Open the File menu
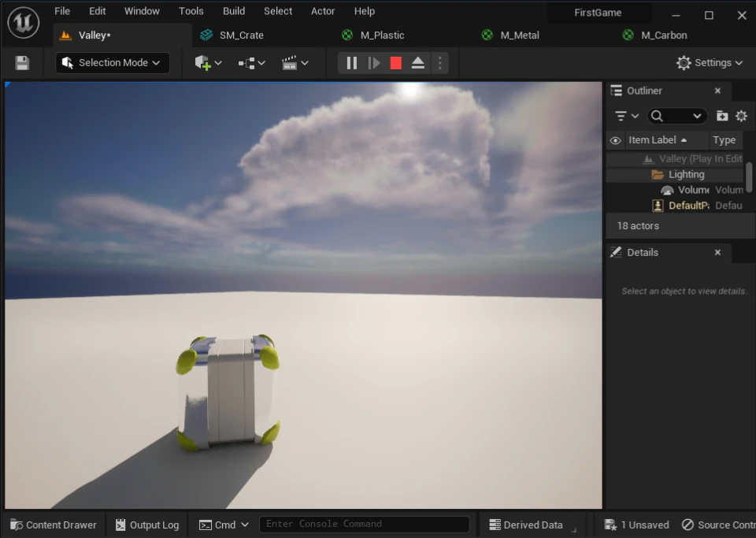756x538 pixels. [62, 11]
